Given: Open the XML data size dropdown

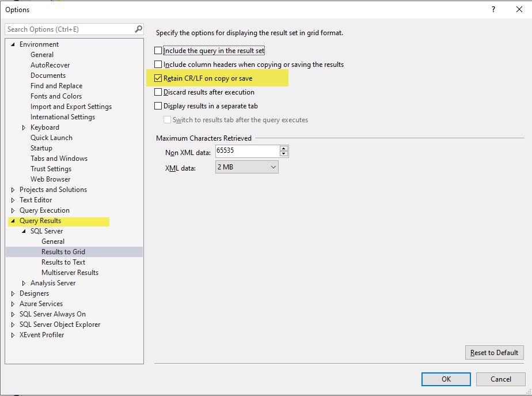Looking at the screenshot, I should point(275,166).
